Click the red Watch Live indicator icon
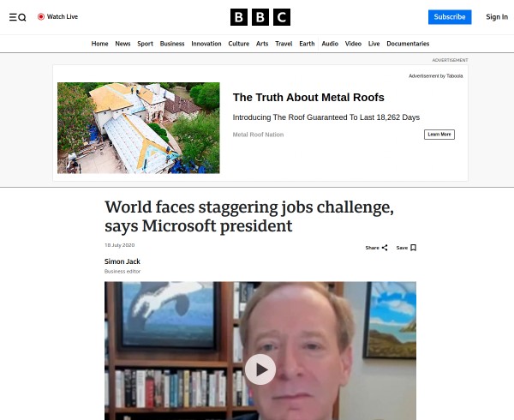Viewport: 514px width, 420px height. [41, 17]
